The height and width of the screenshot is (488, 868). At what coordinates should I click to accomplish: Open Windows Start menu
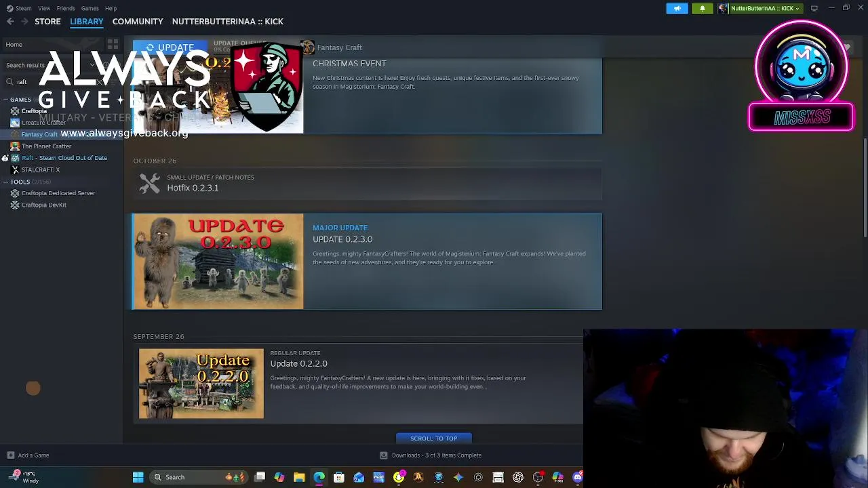(x=138, y=477)
